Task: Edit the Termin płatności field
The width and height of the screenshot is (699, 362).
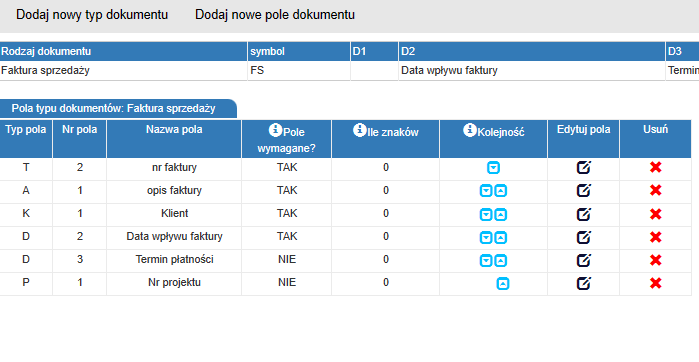Action: 584,260
